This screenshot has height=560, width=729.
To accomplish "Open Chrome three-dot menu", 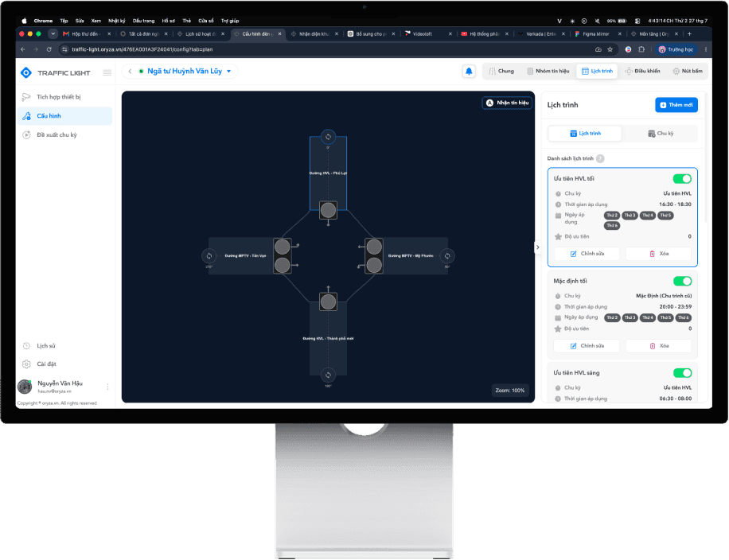I will click(x=706, y=49).
